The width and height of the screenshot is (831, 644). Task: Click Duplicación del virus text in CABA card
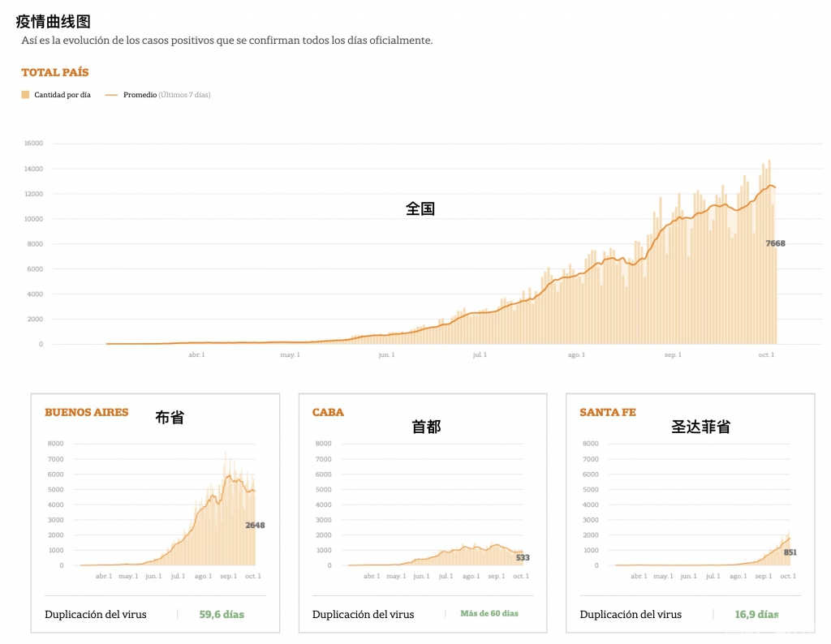pyautogui.click(x=363, y=615)
